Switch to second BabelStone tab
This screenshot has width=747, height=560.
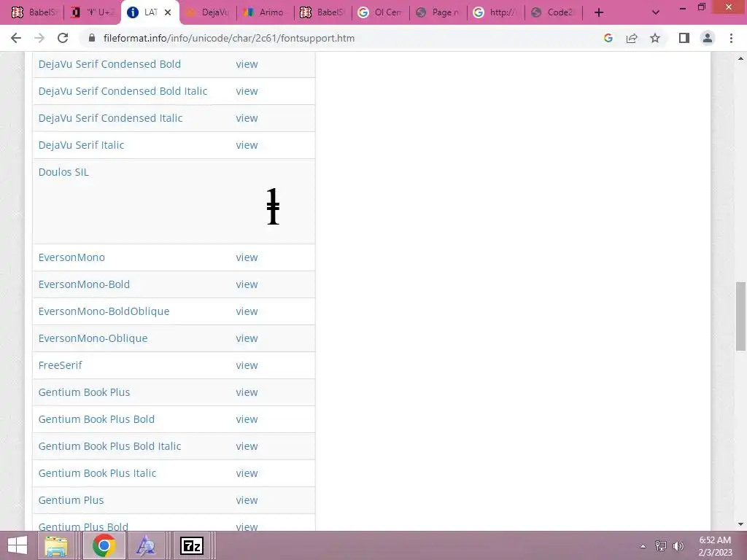(323, 12)
